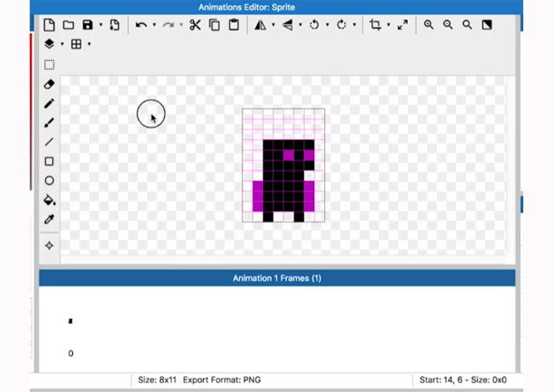Click 'Export Format: PNG' in status bar
Screen dimensions: 553x392
coord(222,380)
